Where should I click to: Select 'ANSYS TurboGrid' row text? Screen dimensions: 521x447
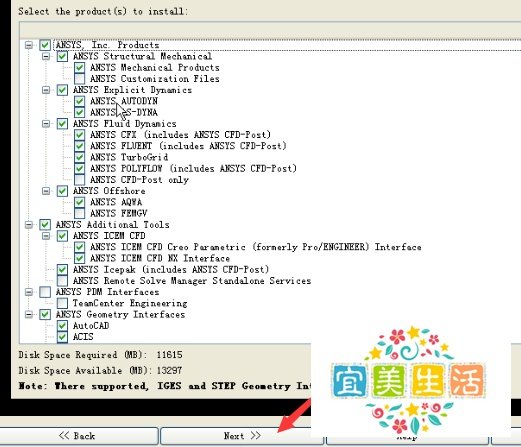point(129,157)
